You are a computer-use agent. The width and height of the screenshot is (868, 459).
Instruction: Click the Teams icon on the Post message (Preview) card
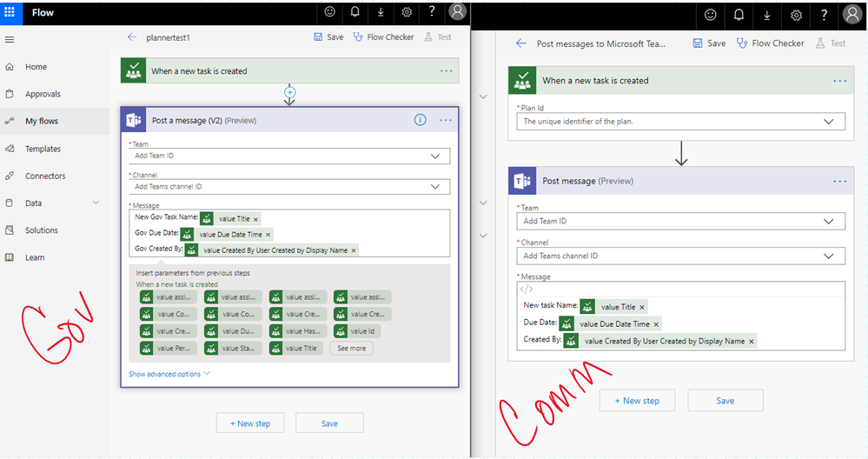click(522, 181)
